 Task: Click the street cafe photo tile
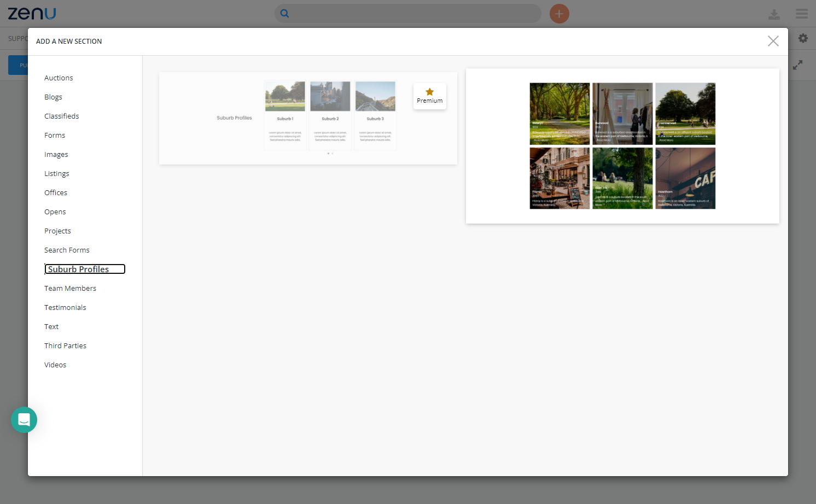click(559, 178)
